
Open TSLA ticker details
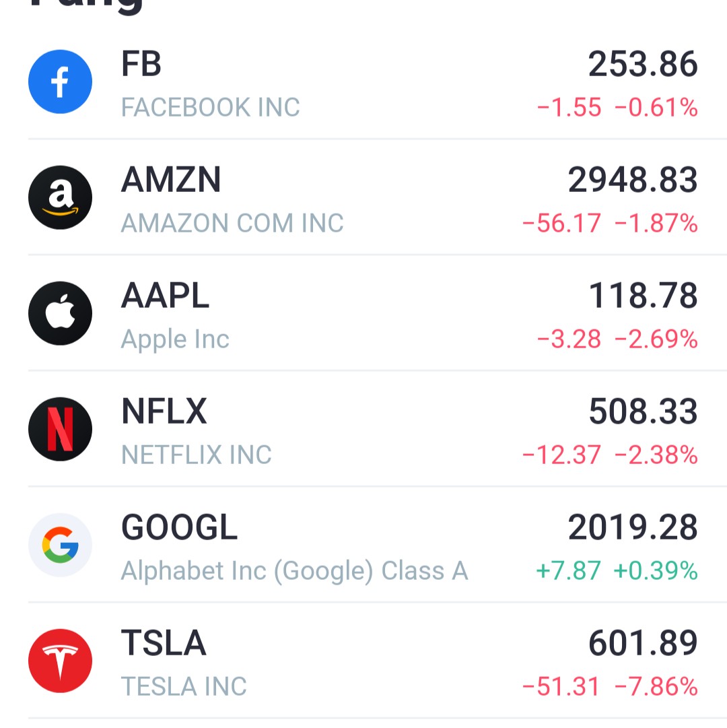point(164,643)
